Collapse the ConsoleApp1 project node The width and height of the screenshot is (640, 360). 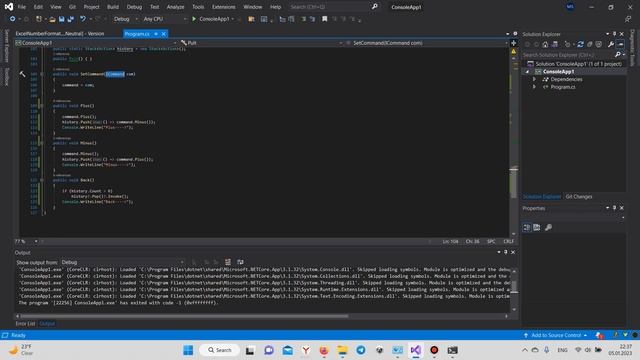(527, 72)
